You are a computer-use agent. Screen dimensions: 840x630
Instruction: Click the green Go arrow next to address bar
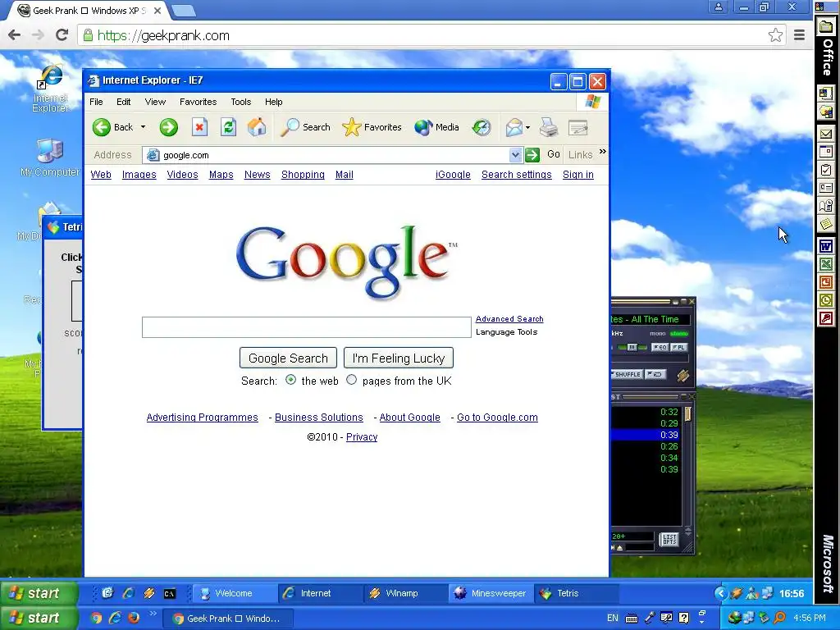532,155
